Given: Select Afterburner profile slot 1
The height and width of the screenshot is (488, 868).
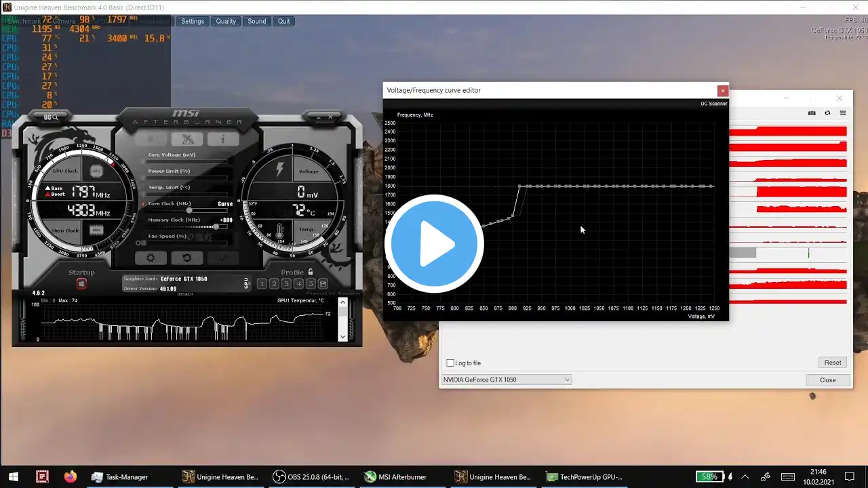Looking at the screenshot, I should coord(262,283).
